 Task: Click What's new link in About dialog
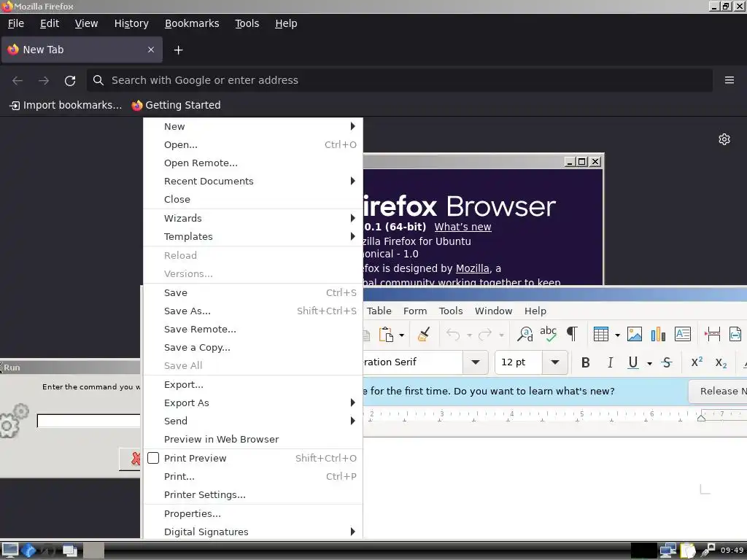(462, 227)
